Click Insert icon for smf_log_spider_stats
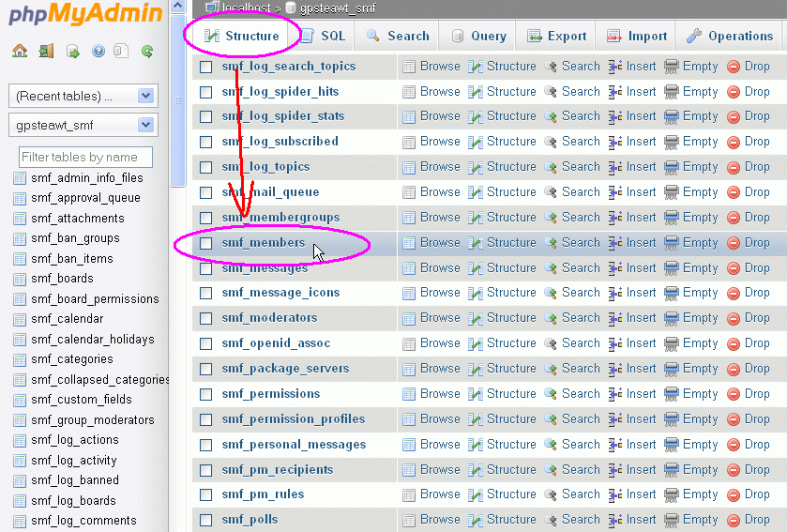 click(615, 116)
